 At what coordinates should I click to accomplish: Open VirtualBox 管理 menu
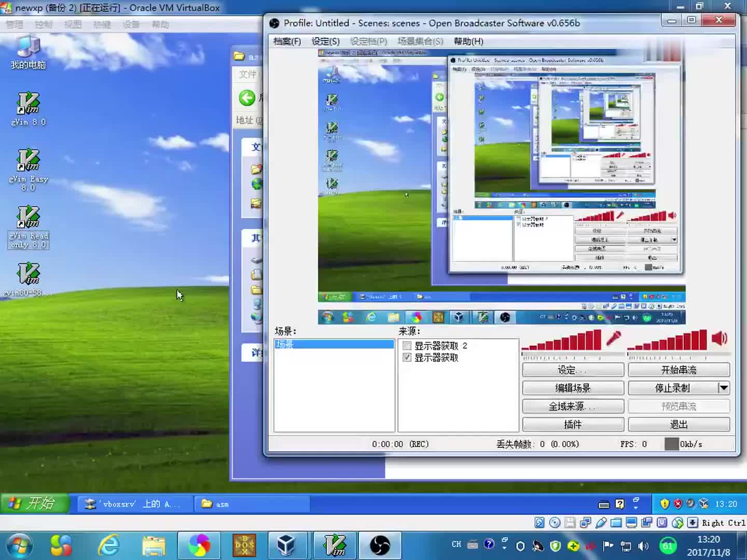point(15,24)
